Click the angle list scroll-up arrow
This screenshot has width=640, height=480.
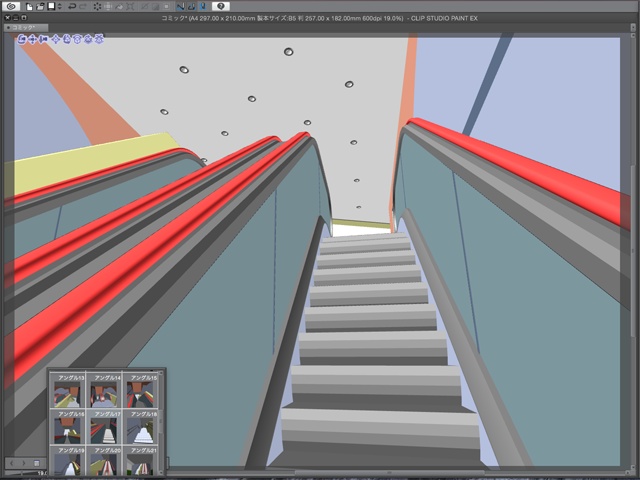tap(161, 373)
